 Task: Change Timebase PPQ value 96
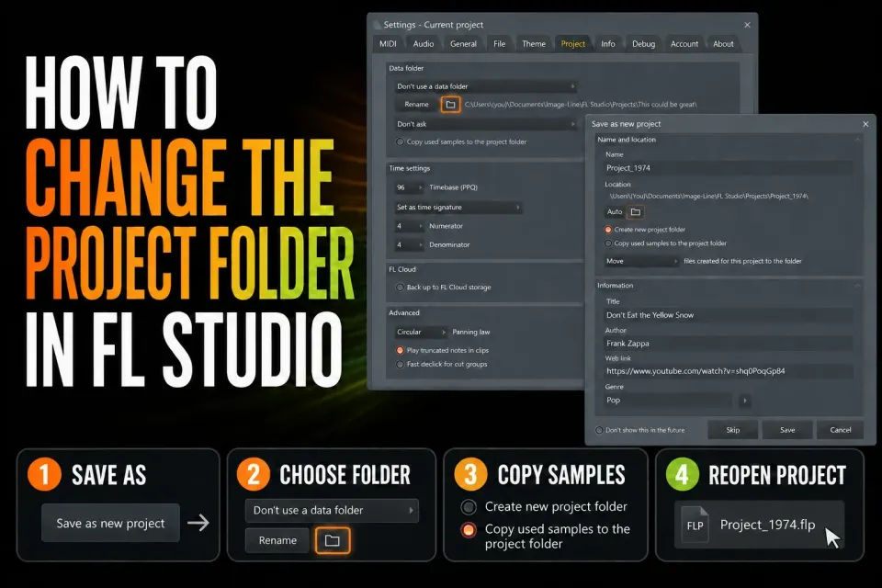[409, 187]
